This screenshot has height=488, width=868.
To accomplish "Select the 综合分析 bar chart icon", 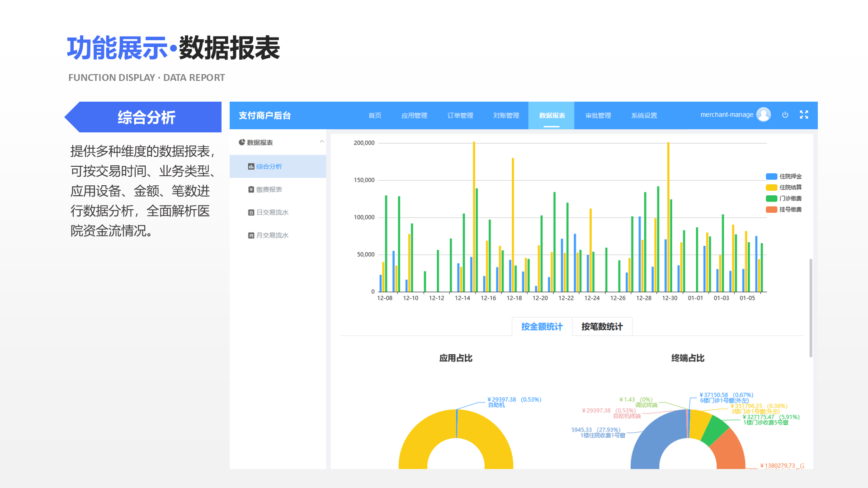I will 251,166.
